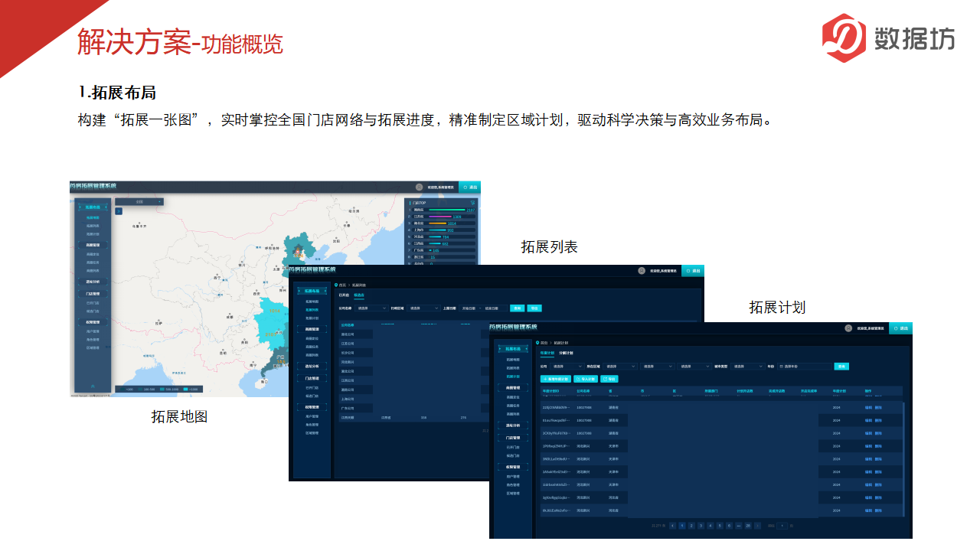Expand the 拓展布局 group in the map sidebar

pyautogui.click(x=93, y=207)
